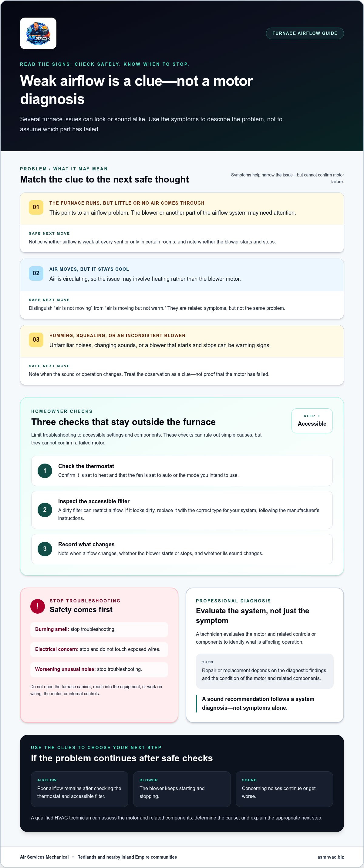The width and height of the screenshot is (364, 868).
Task: Click the Sound next-step card
Action: [x=284, y=789]
